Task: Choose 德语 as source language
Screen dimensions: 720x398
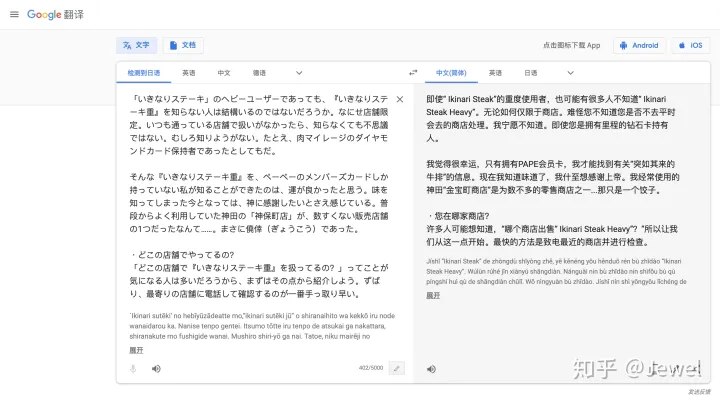Action: (259, 73)
